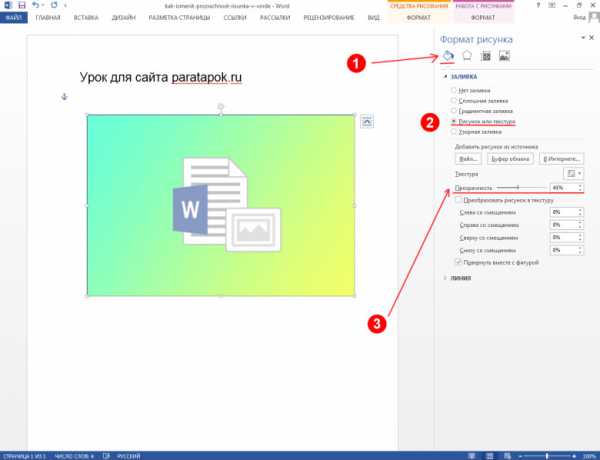Expand the 'Линия' section

[x=460, y=278]
